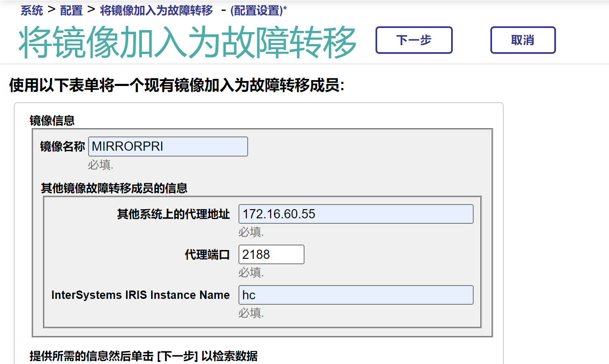Click the InterSystems IRIS Instance Name label

click(x=140, y=295)
